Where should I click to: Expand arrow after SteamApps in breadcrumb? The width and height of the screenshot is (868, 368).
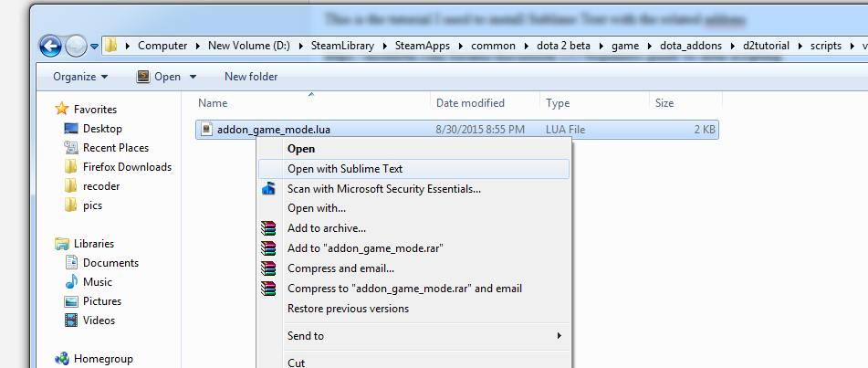click(461, 46)
